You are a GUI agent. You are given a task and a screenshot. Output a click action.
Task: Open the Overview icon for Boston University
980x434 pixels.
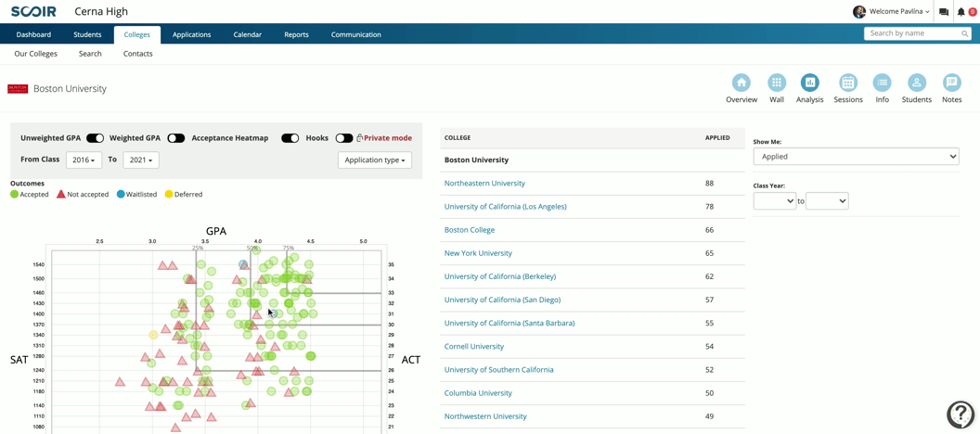(x=741, y=83)
